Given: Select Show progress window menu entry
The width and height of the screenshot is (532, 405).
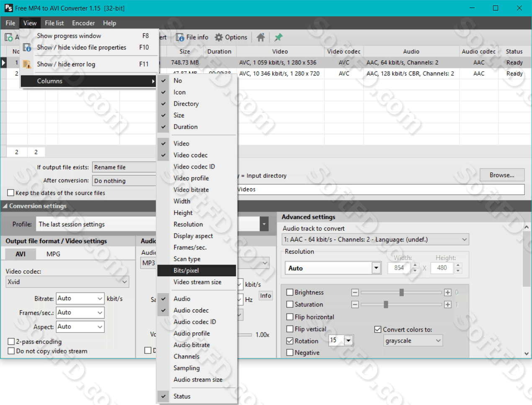Looking at the screenshot, I should coord(90,36).
